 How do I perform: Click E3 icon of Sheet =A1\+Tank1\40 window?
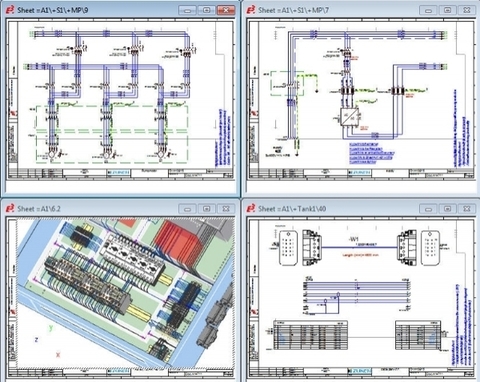(251, 208)
